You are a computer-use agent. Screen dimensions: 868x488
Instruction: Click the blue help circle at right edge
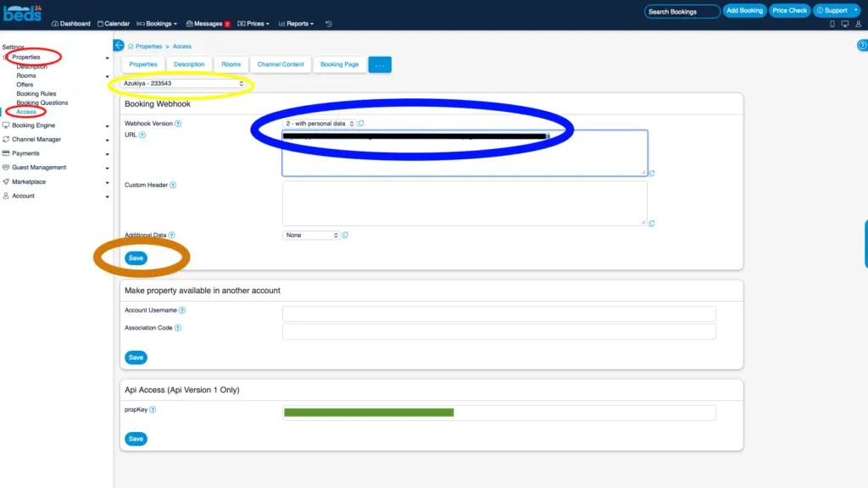[x=862, y=46]
